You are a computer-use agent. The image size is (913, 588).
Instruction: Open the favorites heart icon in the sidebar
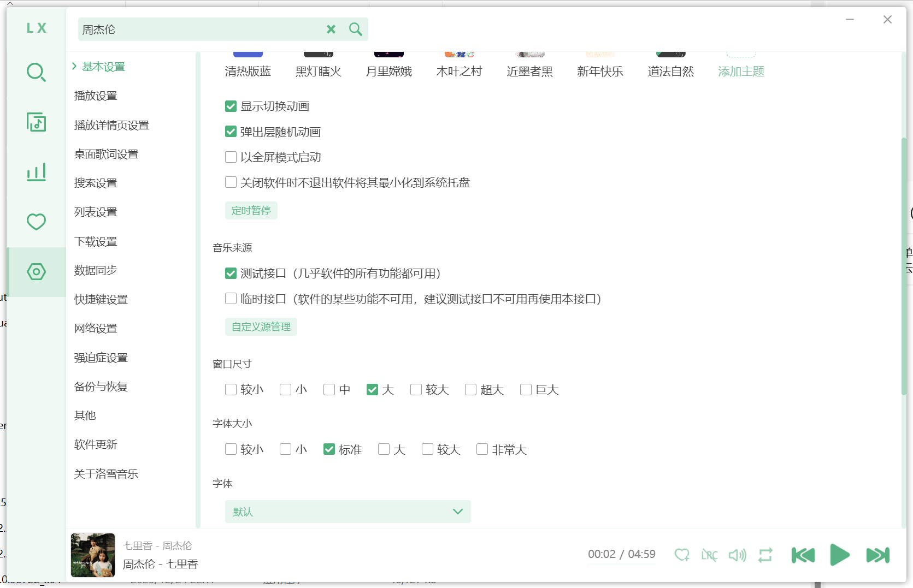point(36,222)
